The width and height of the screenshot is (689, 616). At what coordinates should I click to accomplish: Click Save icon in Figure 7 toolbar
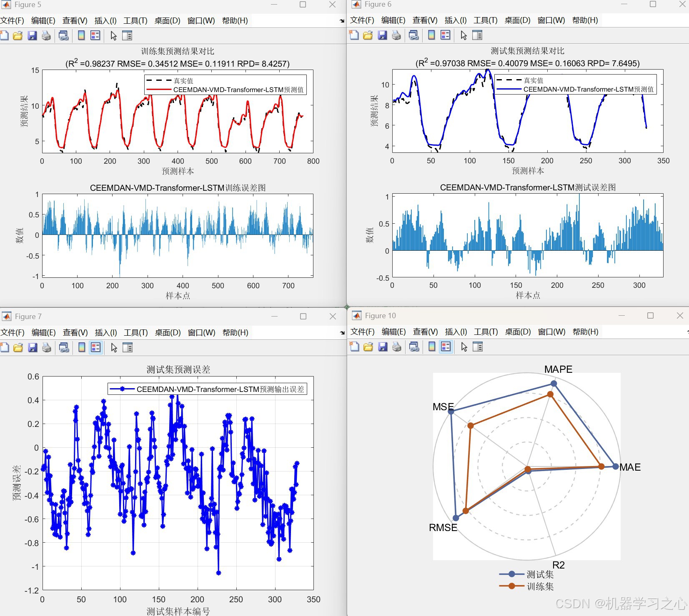pyautogui.click(x=33, y=347)
